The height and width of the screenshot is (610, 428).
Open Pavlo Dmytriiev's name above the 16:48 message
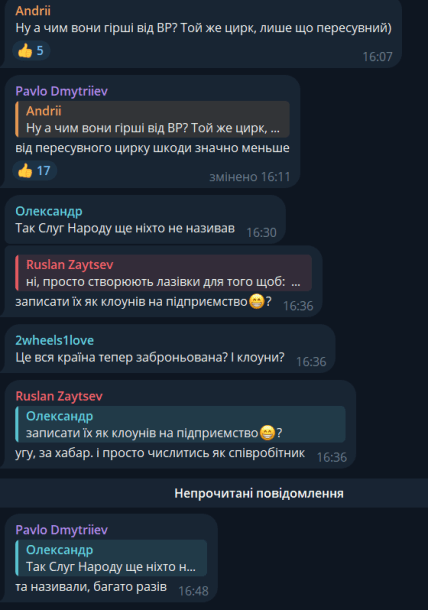point(61,530)
